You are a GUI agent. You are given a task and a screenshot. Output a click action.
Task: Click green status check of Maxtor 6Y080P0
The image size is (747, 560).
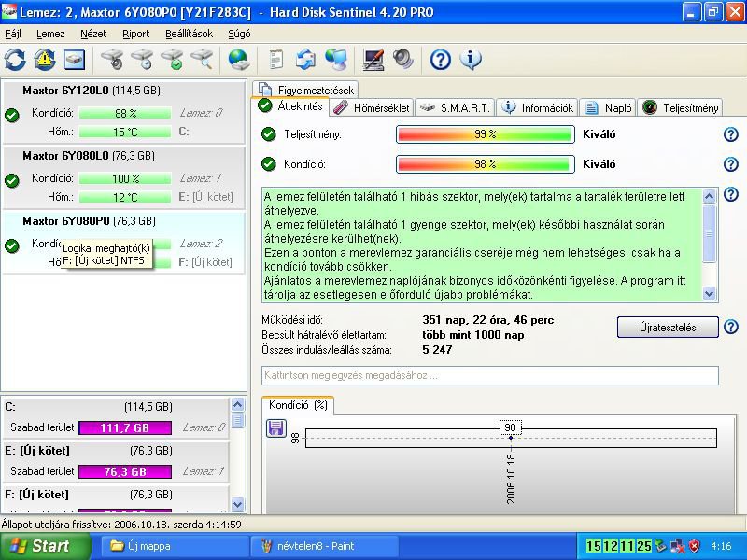pyautogui.click(x=12, y=246)
